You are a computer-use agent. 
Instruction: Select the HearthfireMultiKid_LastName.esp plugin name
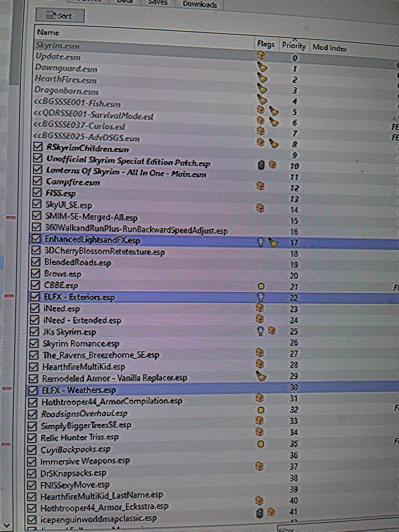point(102,496)
